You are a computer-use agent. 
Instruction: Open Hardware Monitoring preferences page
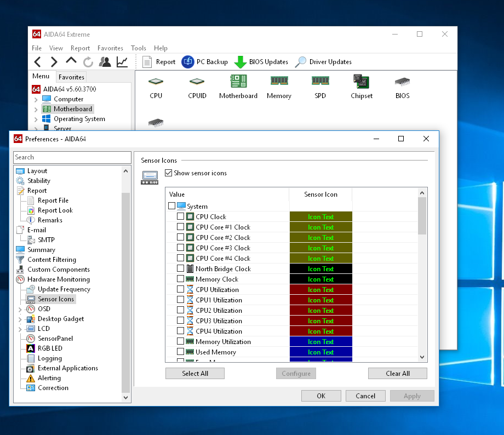point(59,279)
